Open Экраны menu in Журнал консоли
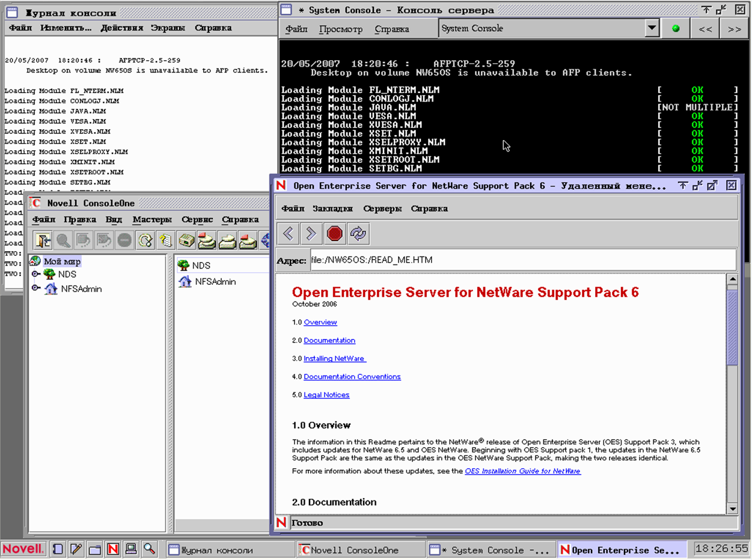752x560 pixels. [x=169, y=28]
